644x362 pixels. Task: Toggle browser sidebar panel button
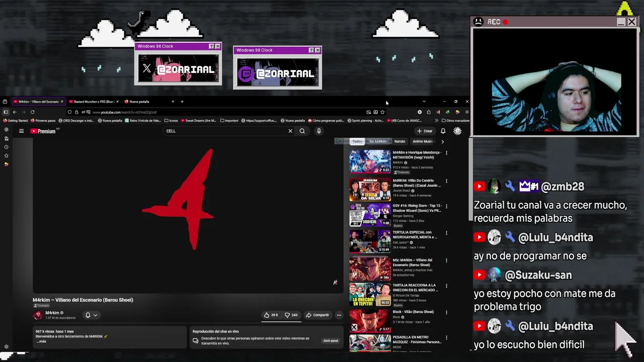pyautogui.click(x=6, y=112)
